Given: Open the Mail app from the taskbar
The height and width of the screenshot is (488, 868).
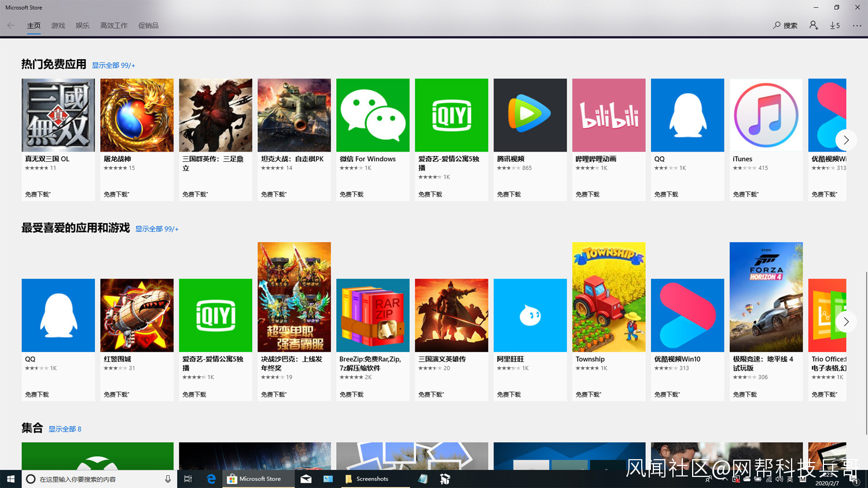Looking at the screenshot, I should (306, 479).
